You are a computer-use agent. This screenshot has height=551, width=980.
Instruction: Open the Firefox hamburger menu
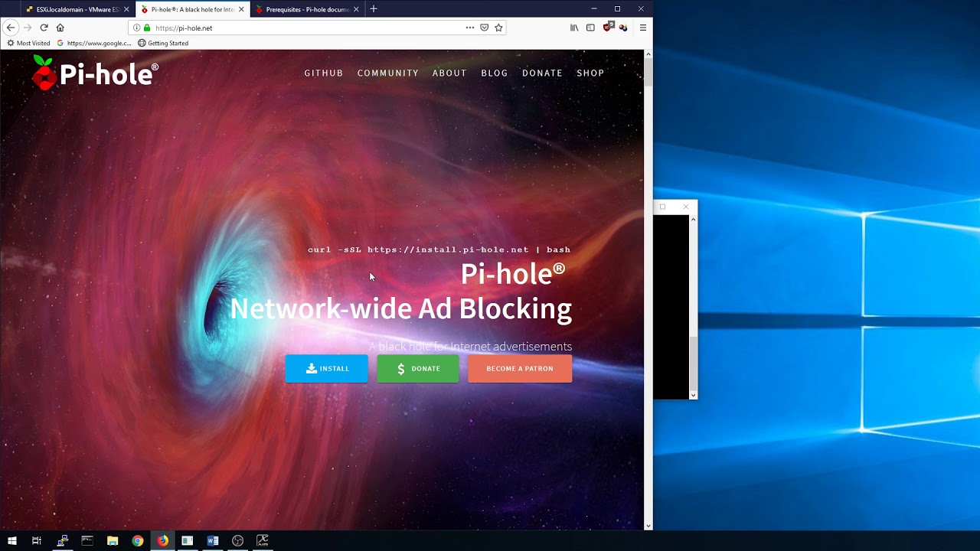pos(642,28)
